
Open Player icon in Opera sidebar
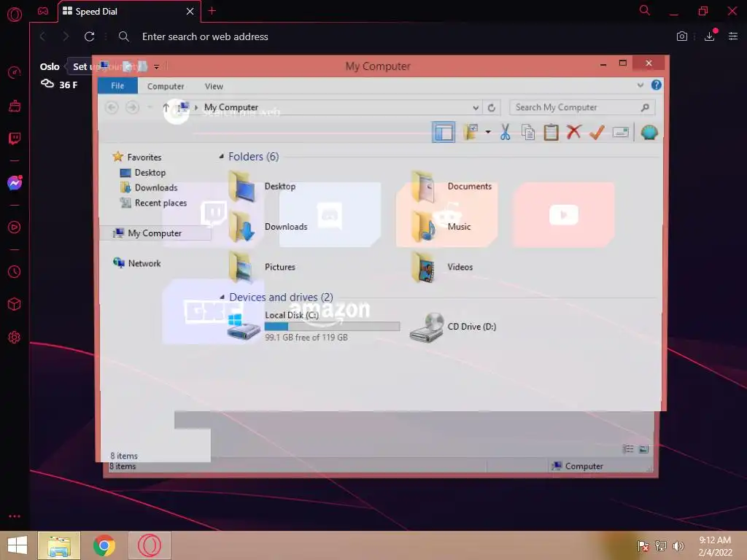pos(15,227)
